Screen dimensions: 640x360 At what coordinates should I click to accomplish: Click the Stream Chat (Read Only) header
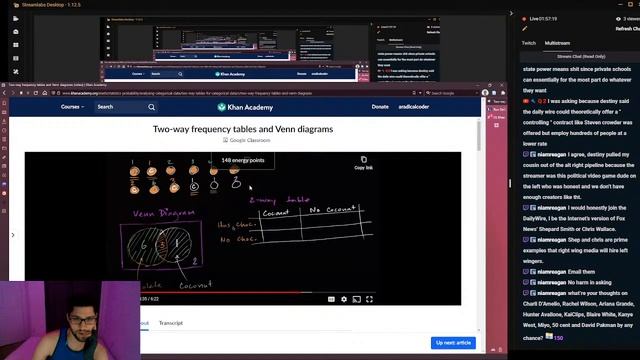(x=581, y=57)
